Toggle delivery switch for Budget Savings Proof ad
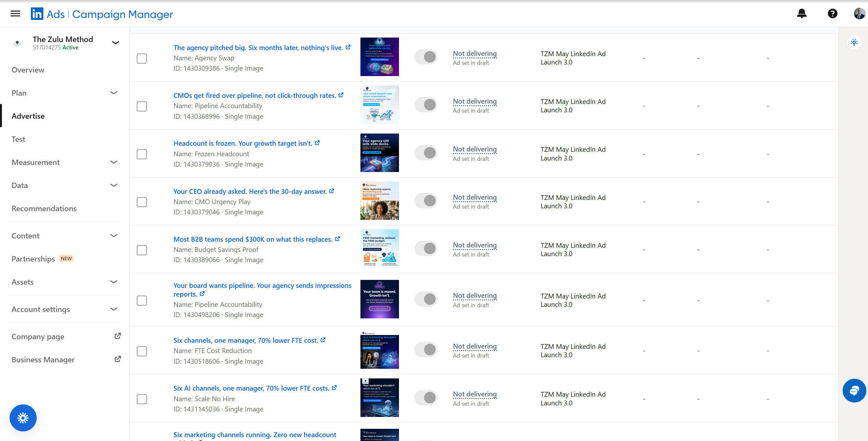 pos(426,248)
